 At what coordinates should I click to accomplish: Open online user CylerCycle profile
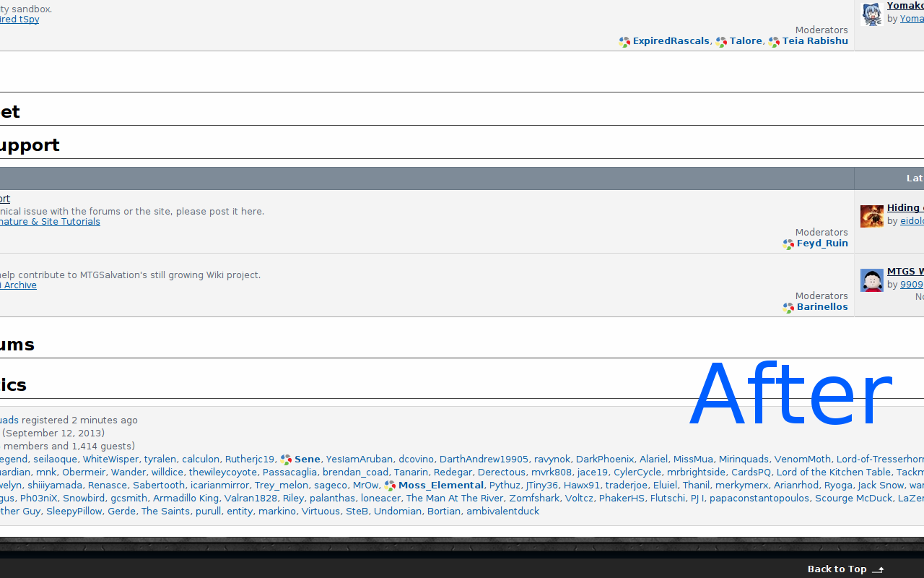click(637, 473)
